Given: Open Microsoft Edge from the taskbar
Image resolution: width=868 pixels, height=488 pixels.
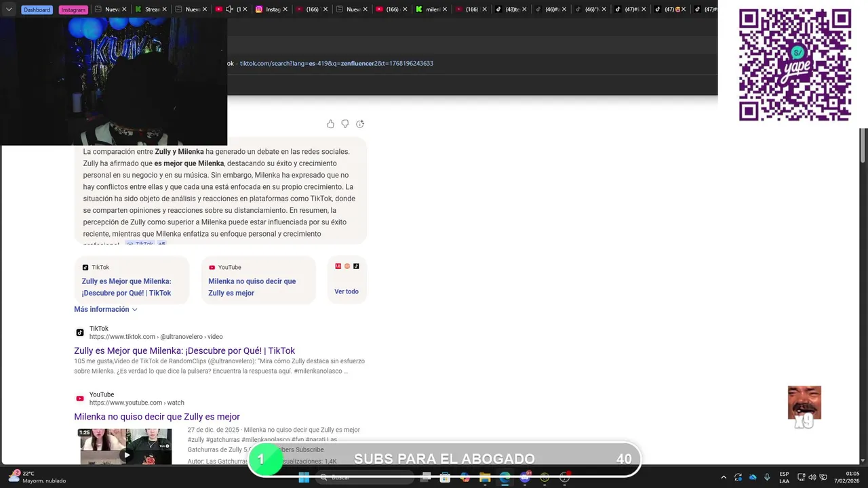Looking at the screenshot, I should [x=505, y=478].
